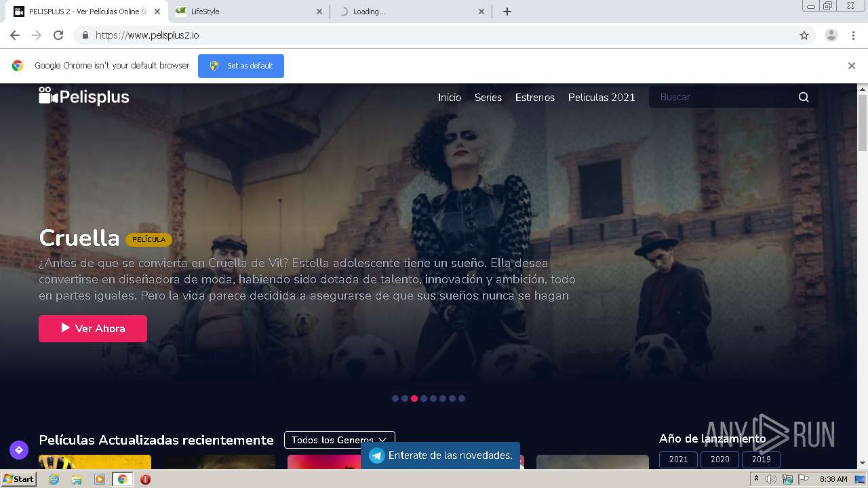Viewport: 868px width, 488px height.
Task: Click the action center flag icon
Action: (x=804, y=479)
